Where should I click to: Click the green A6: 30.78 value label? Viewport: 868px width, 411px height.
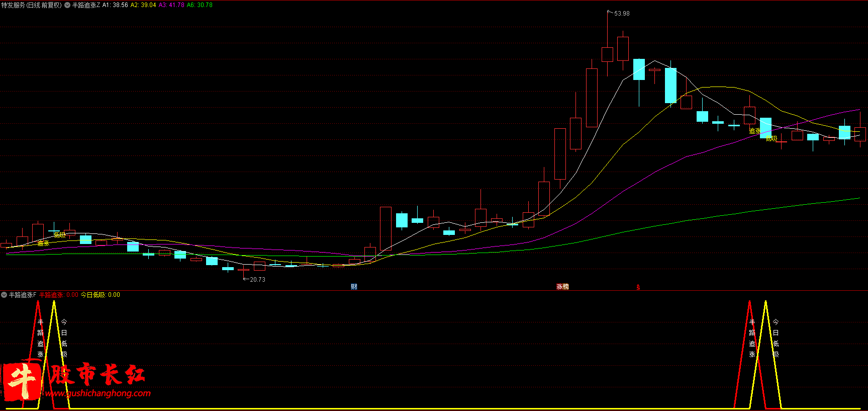tap(200, 5)
